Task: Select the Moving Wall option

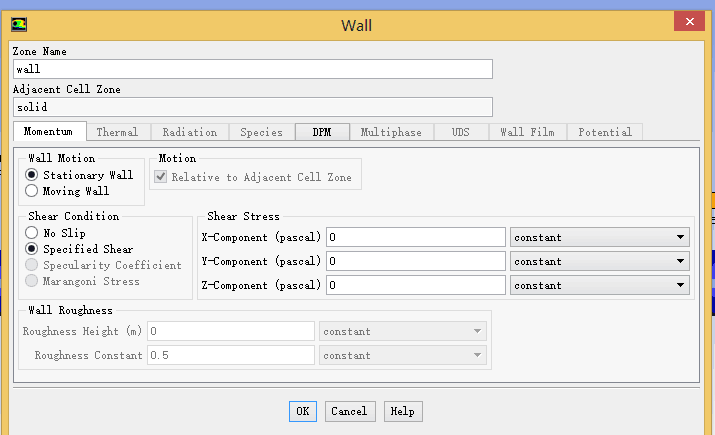Action: tap(32, 191)
